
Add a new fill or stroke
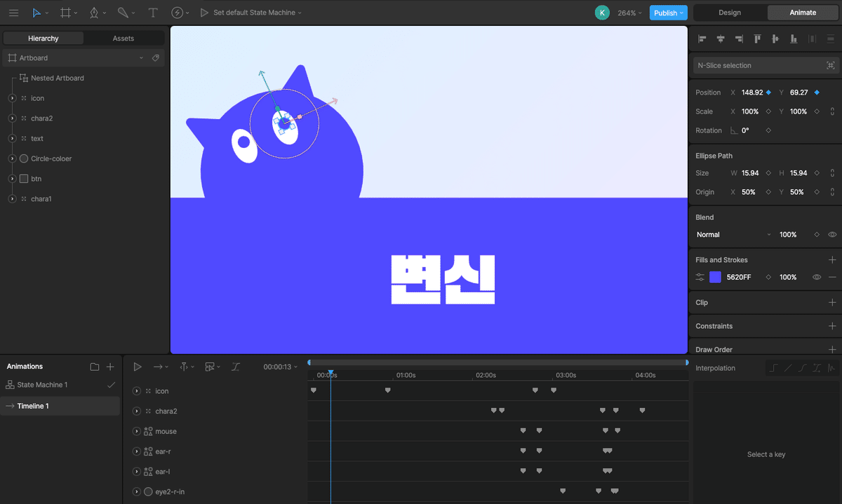point(832,260)
